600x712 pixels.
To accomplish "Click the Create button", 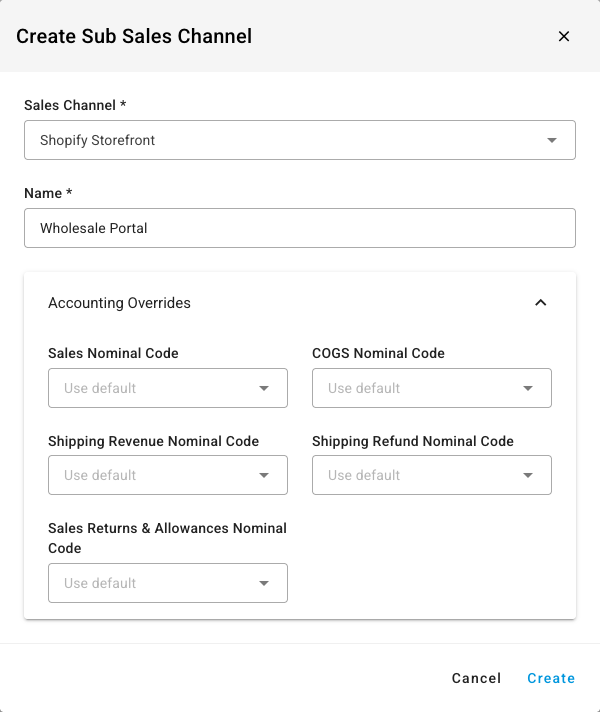I will [551, 678].
